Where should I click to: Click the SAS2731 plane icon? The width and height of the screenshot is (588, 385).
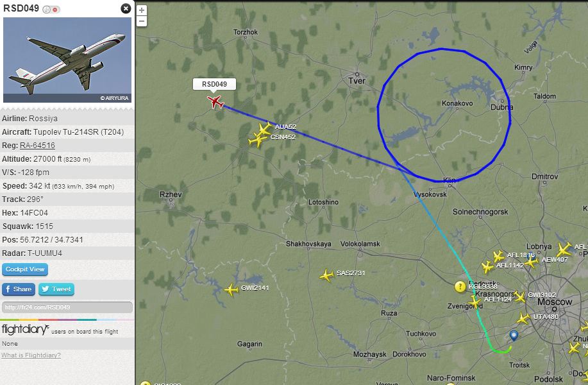click(326, 275)
